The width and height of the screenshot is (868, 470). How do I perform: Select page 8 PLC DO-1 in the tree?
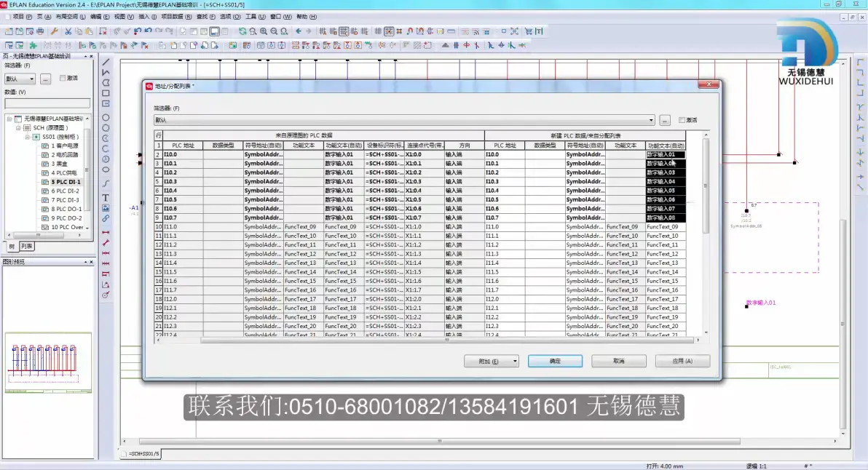(66, 209)
